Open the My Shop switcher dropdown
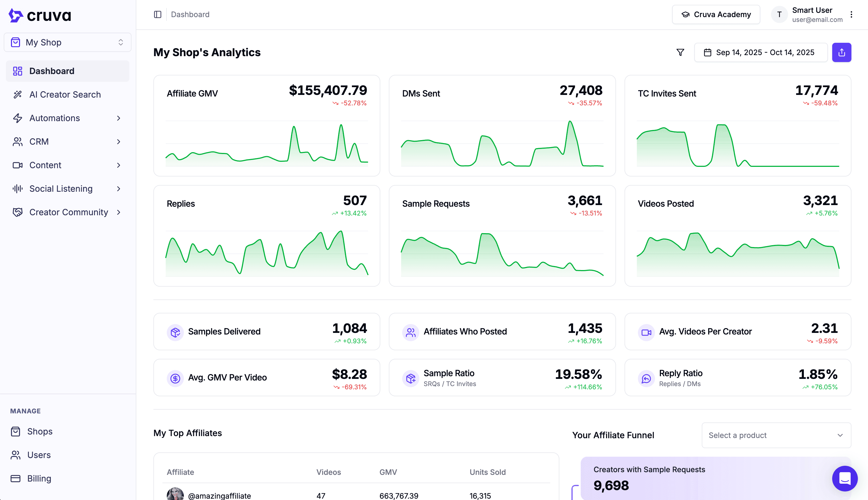This screenshot has width=868, height=500. click(x=68, y=42)
